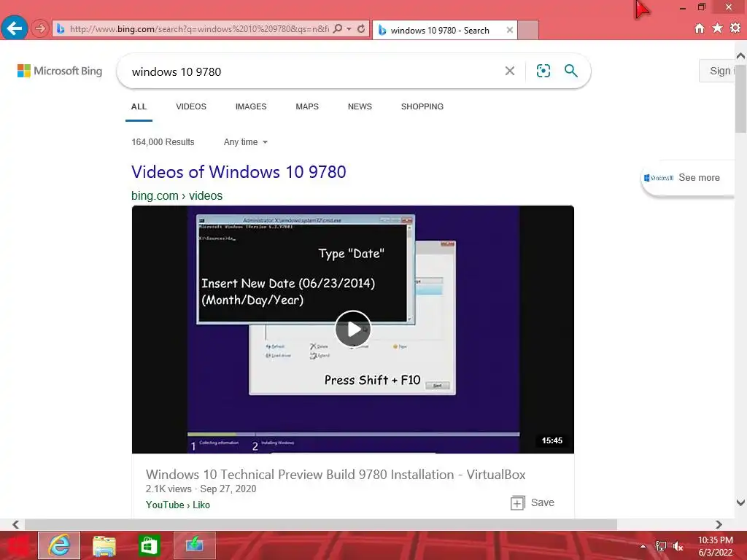Screen dimensions: 747x560
Task: Open Bing visual search camera icon
Action: coord(543,71)
